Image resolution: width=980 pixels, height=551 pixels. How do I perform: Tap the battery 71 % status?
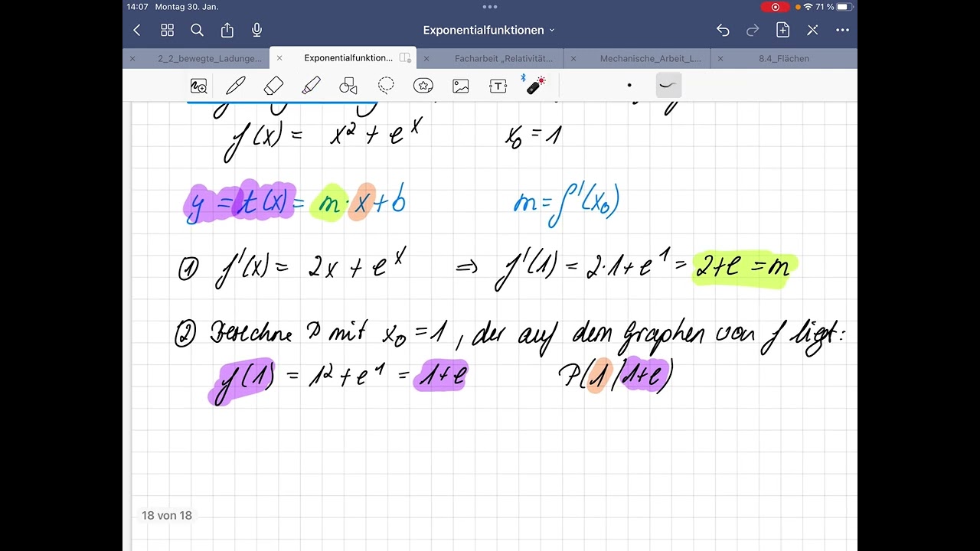coord(834,7)
